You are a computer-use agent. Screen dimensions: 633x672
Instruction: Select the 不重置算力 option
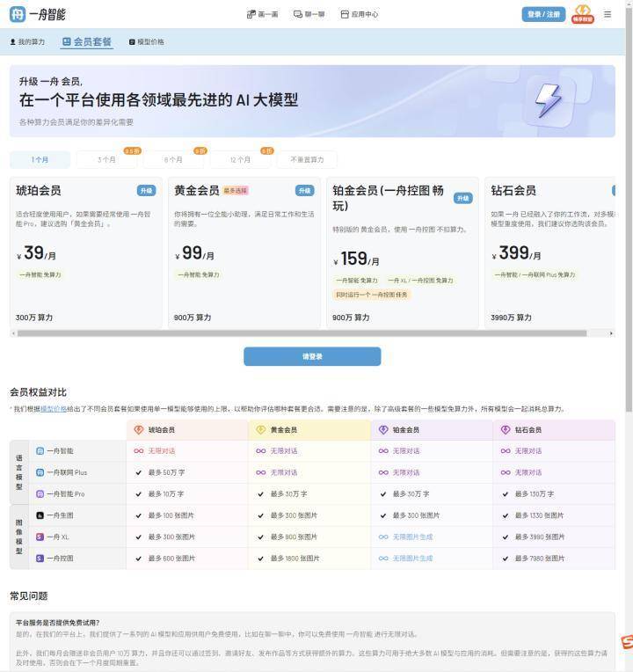307,159
